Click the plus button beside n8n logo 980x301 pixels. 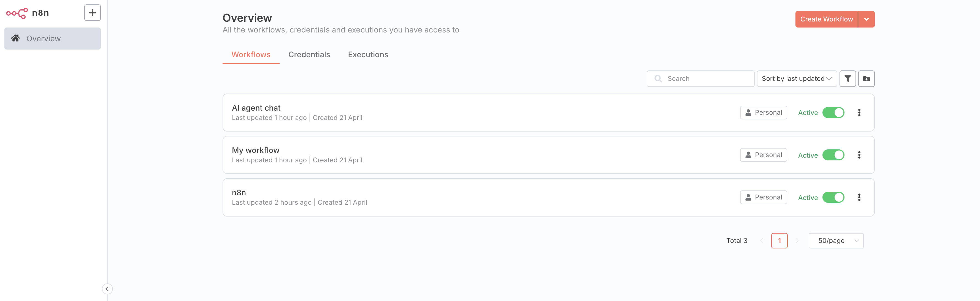(x=93, y=13)
